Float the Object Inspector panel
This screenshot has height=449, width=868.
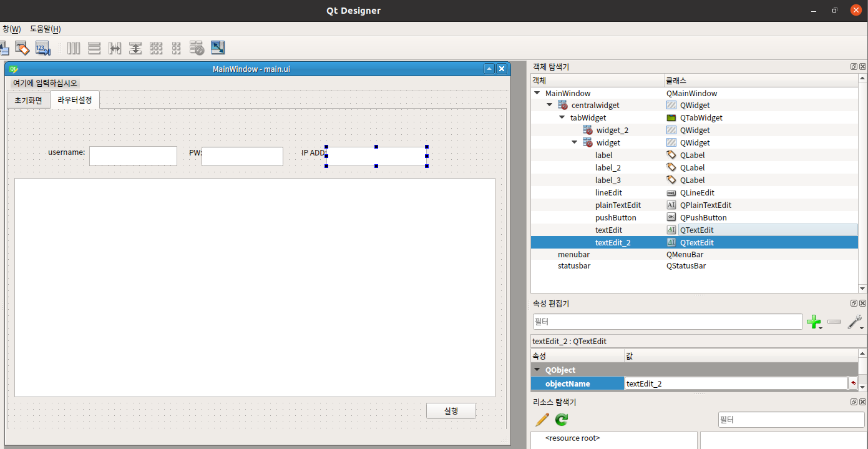(x=854, y=67)
